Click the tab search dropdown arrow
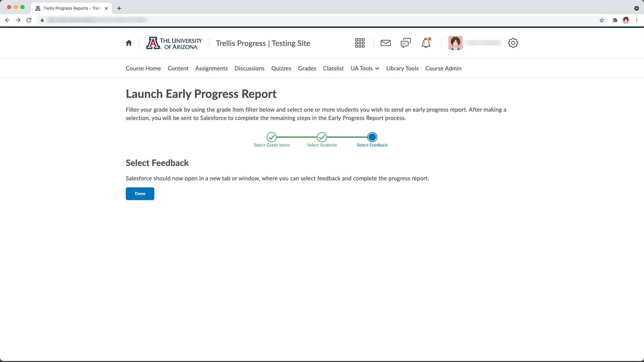The height and width of the screenshot is (362, 644). click(637, 8)
